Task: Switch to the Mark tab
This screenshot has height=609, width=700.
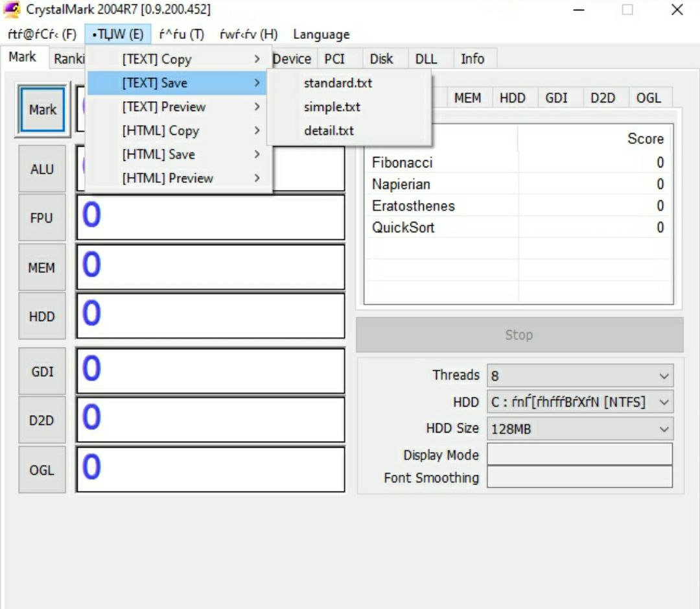Action: [23, 57]
